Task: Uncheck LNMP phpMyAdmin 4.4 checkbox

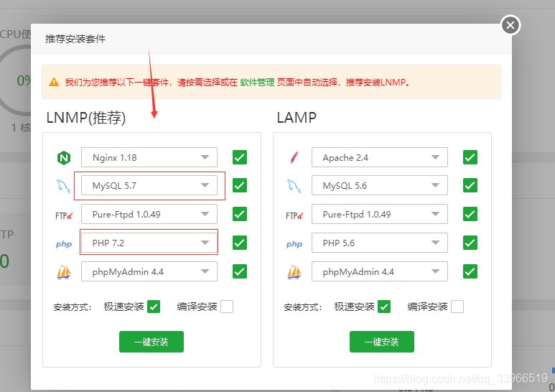Action: coord(240,271)
